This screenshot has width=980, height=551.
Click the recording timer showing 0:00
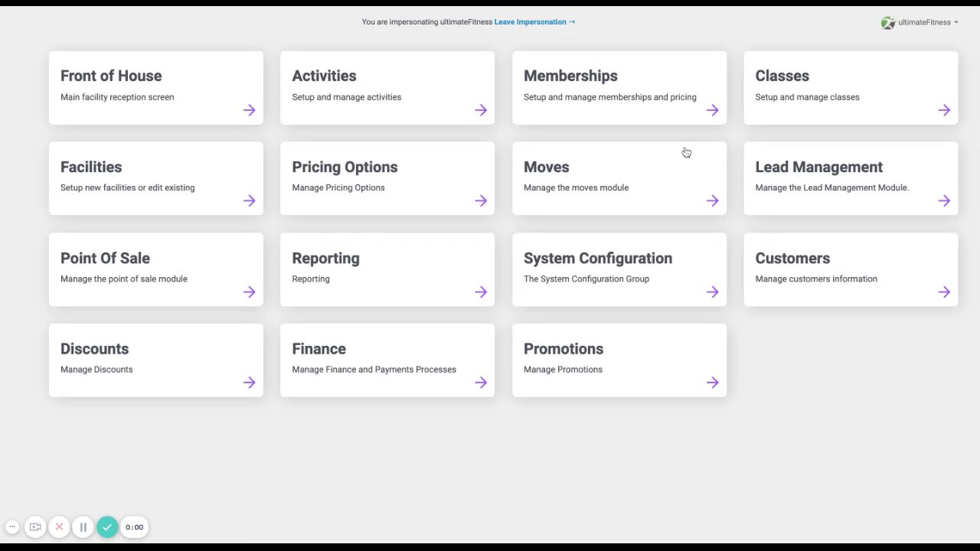click(x=134, y=527)
